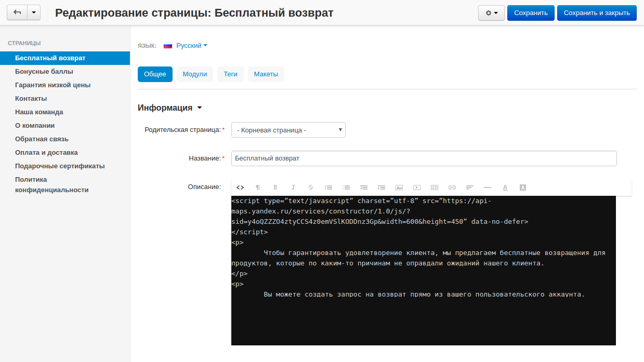This screenshot has height=362, width=644.
Task: Toggle strikethrough text in the editor
Action: click(x=310, y=187)
